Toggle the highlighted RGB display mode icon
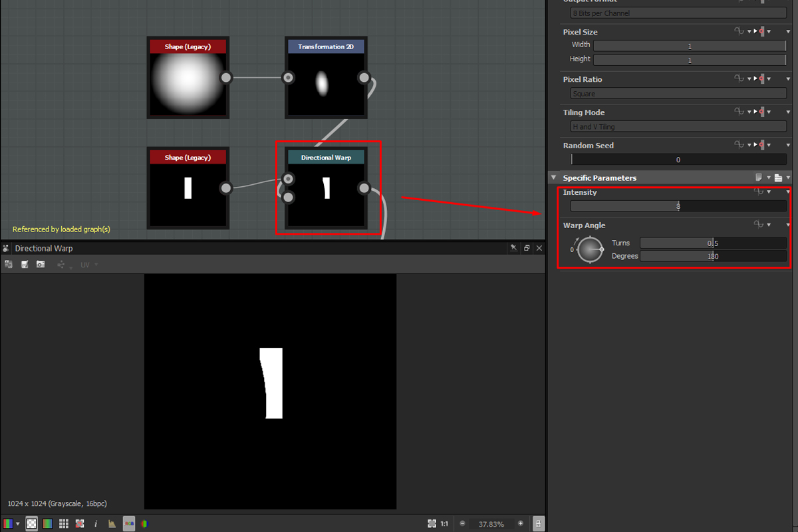The width and height of the screenshot is (798, 532). [x=128, y=524]
